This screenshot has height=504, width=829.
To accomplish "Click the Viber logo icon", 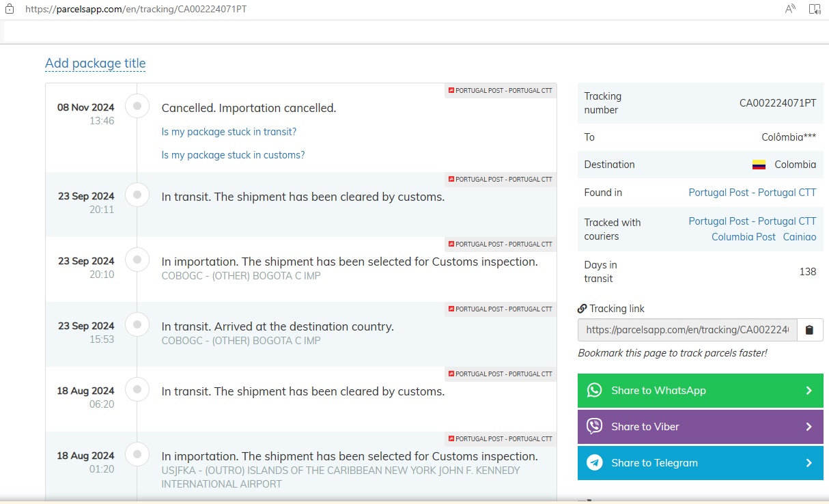I will click(x=595, y=426).
